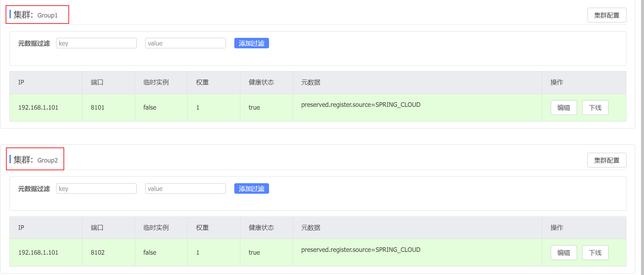
Task: Click 添加过滤 button in Group1 section
Action: click(251, 43)
